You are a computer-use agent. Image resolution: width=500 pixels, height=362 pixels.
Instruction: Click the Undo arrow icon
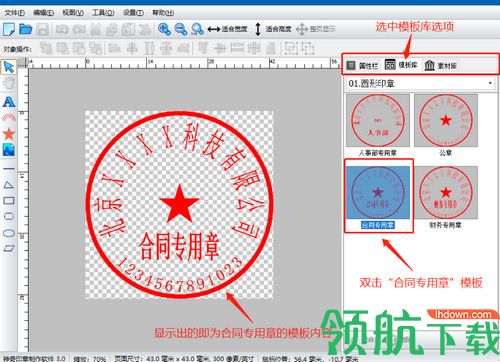[x=62, y=30]
